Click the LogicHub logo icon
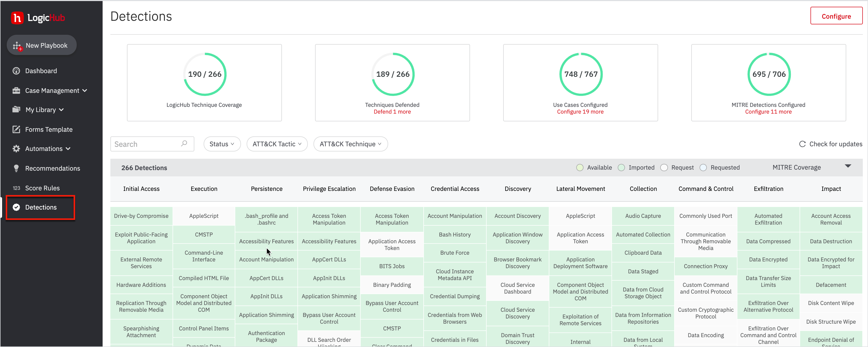868x347 pixels. 17,18
